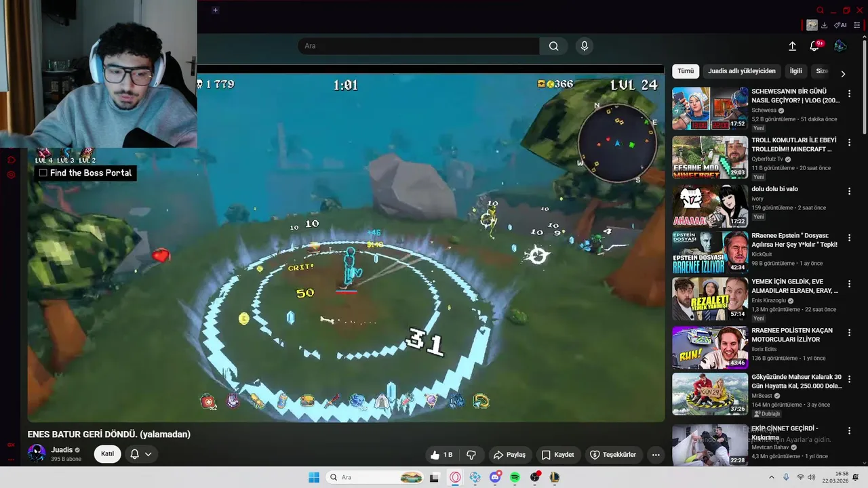Viewport: 868px width, 488px height.
Task: Select the İlgili filter chip
Action: click(x=795, y=71)
